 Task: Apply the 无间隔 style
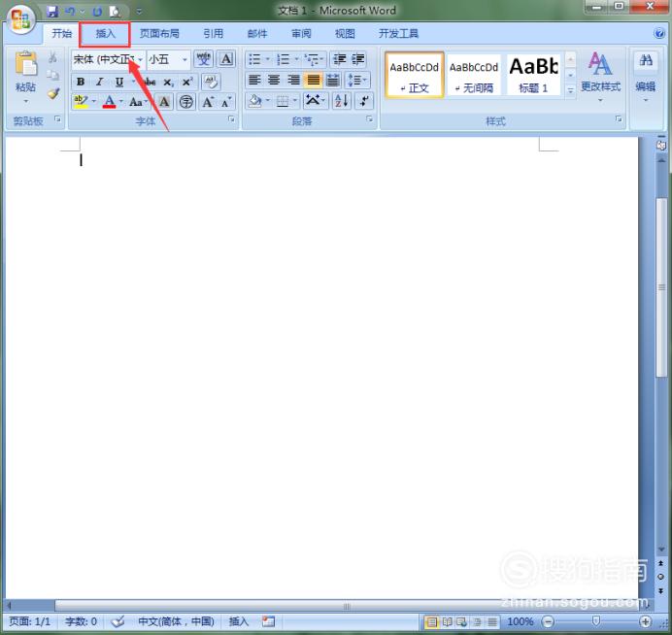pyautogui.click(x=474, y=76)
